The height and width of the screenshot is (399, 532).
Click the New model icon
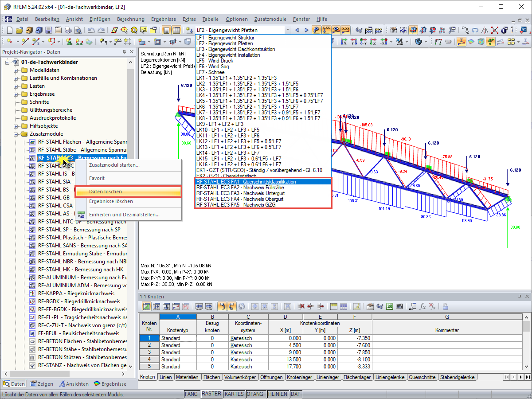[9, 31]
